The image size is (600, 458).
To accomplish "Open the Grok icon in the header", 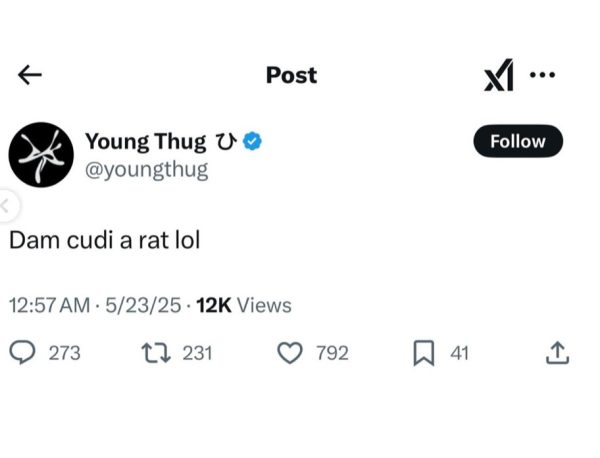I will (x=498, y=75).
